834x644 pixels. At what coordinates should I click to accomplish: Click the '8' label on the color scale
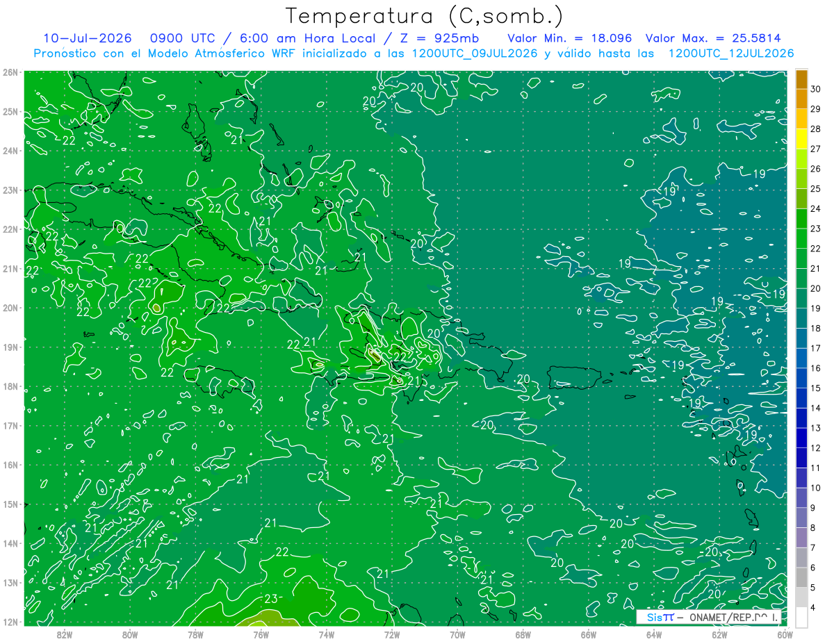[813, 527]
